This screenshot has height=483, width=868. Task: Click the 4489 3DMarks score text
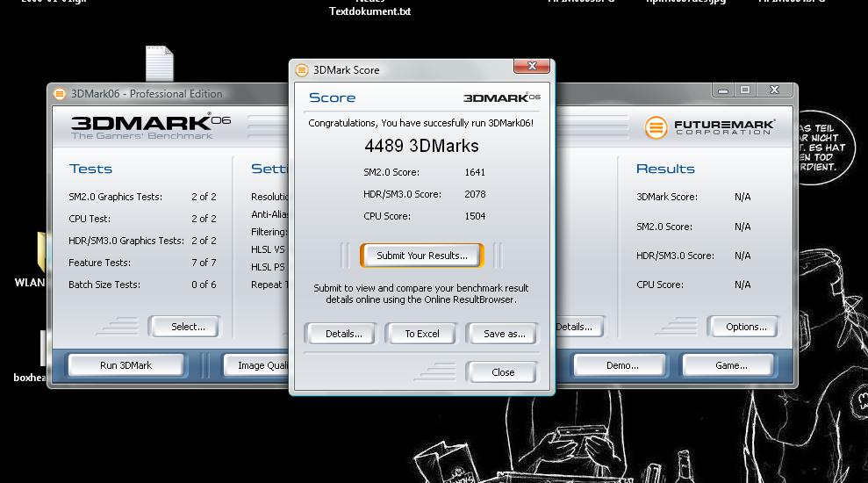click(x=421, y=146)
